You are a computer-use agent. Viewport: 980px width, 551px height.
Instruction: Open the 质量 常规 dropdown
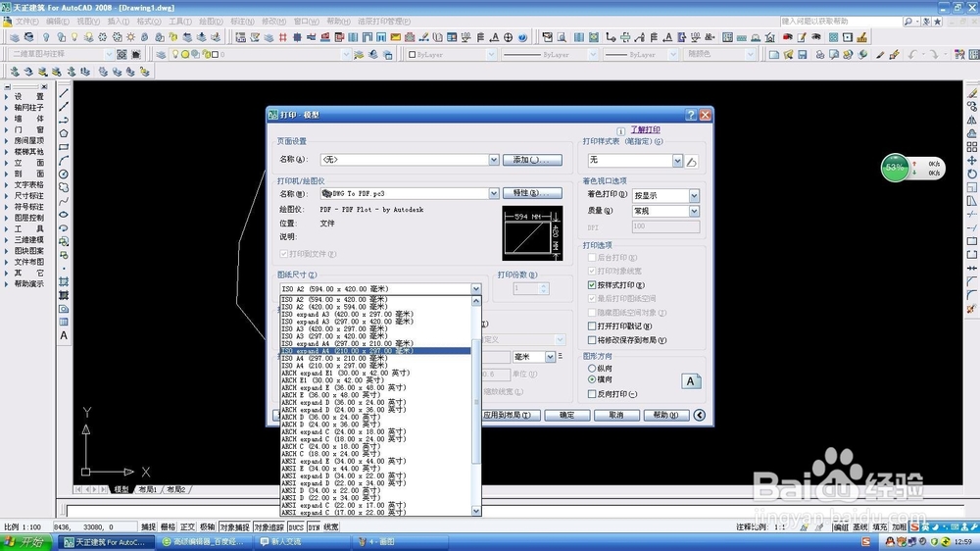tap(694, 212)
